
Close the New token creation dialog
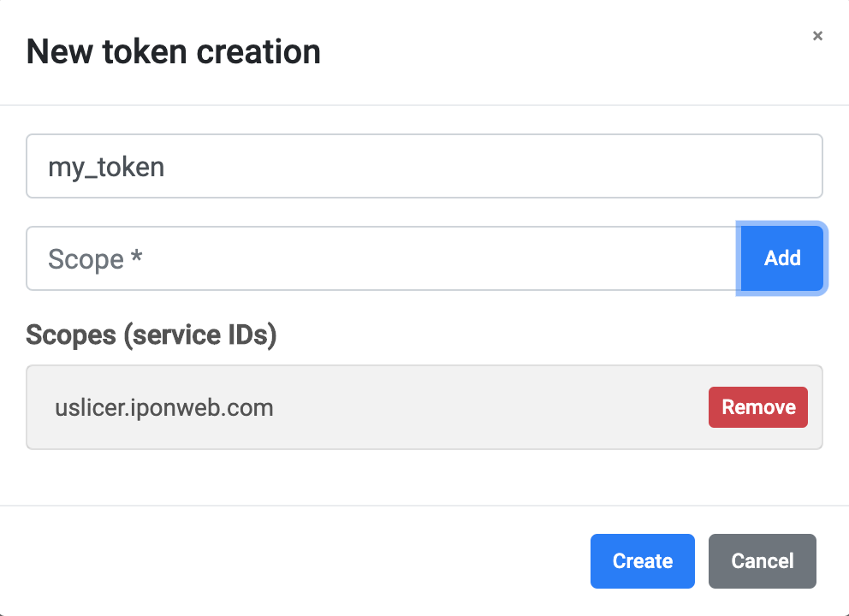817,36
